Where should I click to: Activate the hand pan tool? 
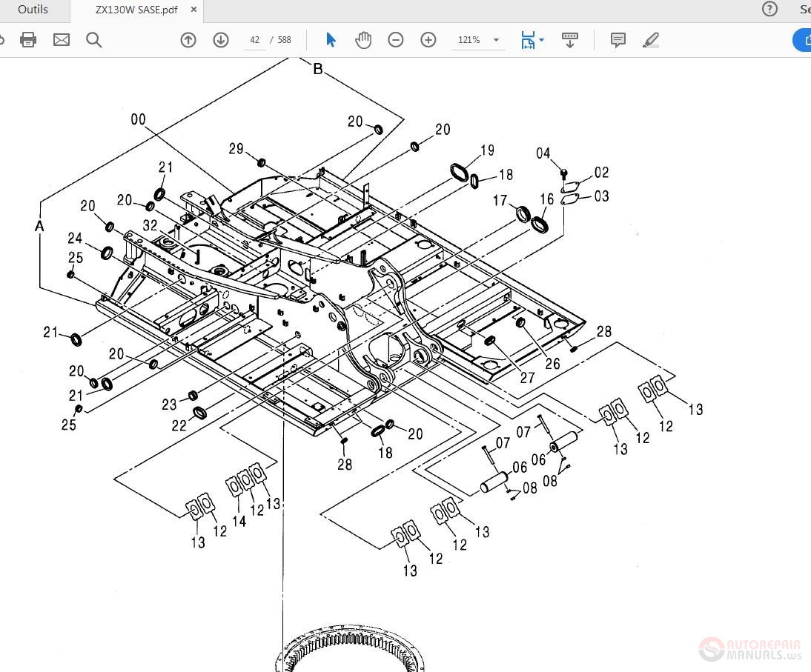click(x=363, y=40)
